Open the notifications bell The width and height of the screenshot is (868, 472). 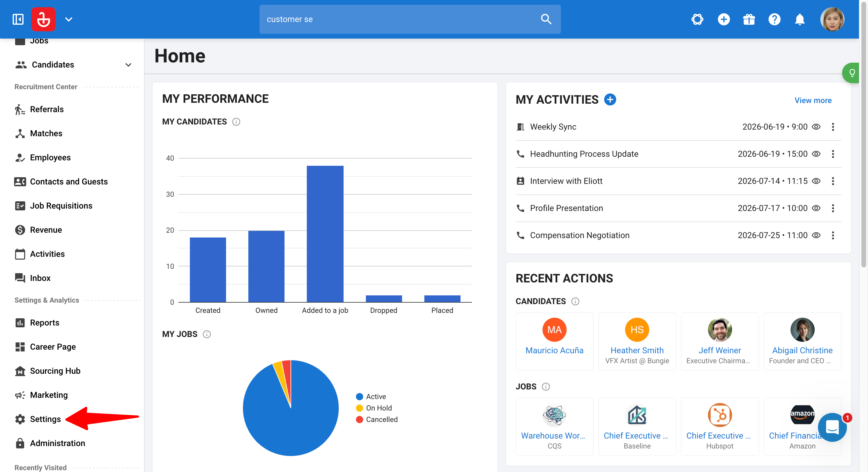(x=800, y=19)
